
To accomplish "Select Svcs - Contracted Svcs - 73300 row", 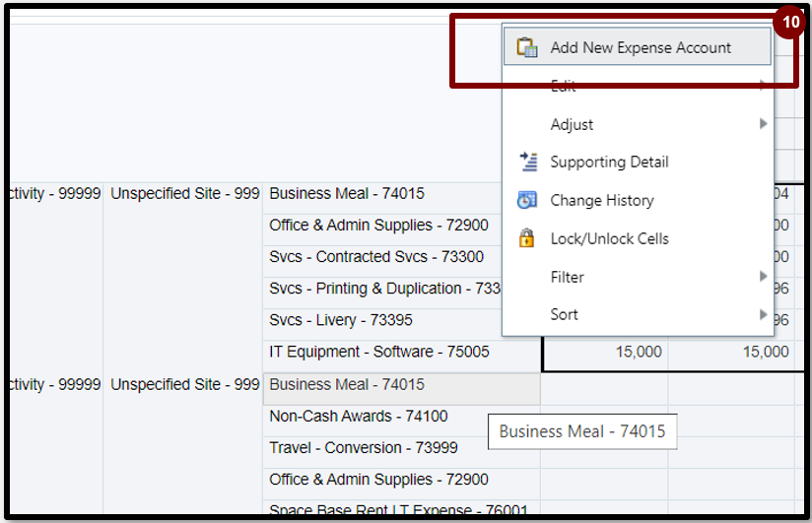I will [x=376, y=257].
